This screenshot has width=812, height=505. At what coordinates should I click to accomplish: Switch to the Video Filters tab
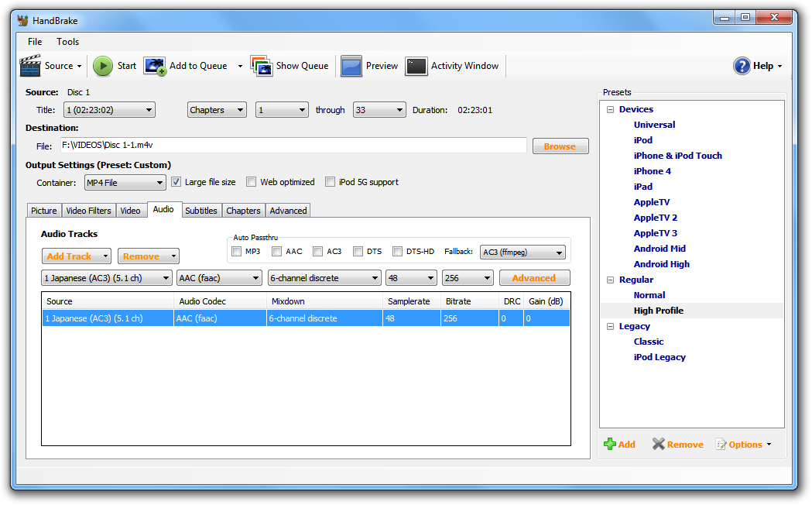88,210
